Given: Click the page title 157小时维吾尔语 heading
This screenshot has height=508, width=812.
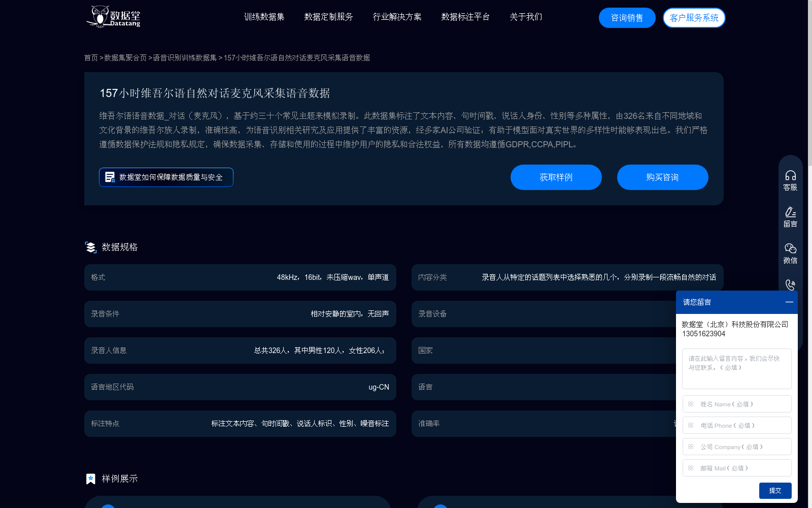Looking at the screenshot, I should pyautogui.click(x=215, y=93).
